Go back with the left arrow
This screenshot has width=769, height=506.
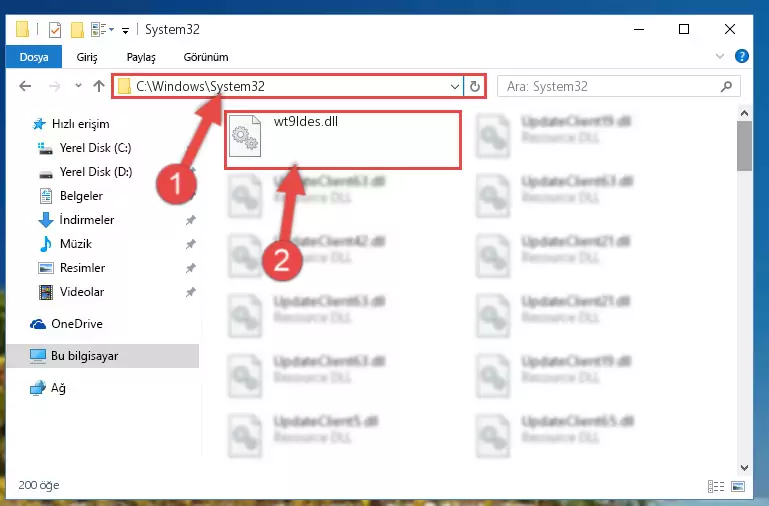[25, 86]
